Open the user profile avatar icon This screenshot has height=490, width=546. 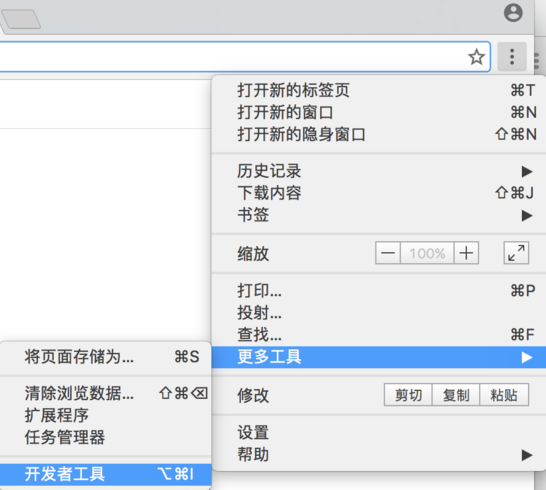[513, 13]
